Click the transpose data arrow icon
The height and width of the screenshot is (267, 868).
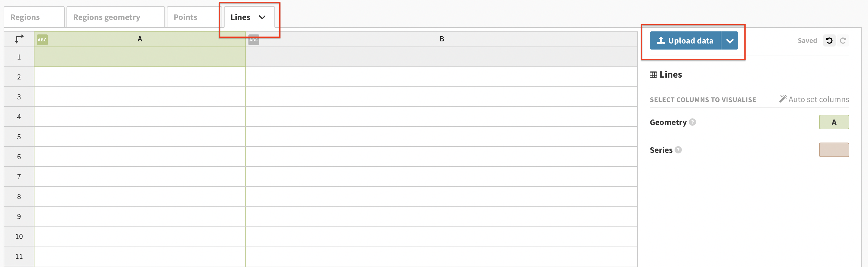19,39
